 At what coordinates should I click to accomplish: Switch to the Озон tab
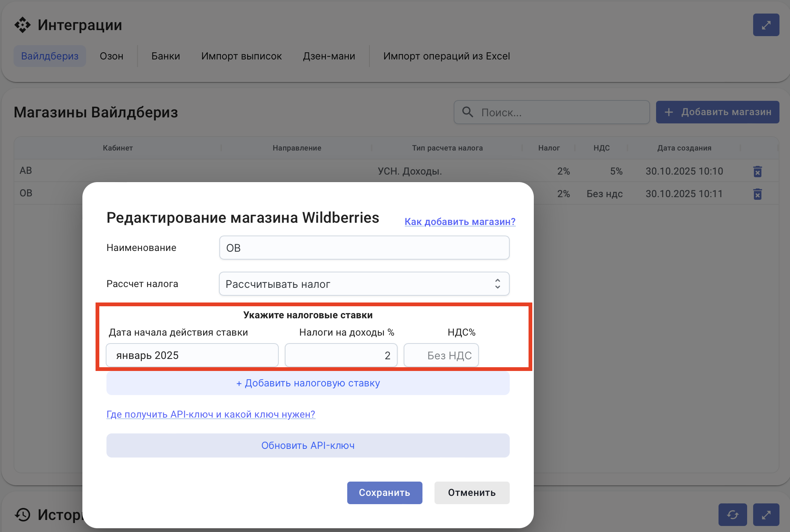tap(111, 56)
